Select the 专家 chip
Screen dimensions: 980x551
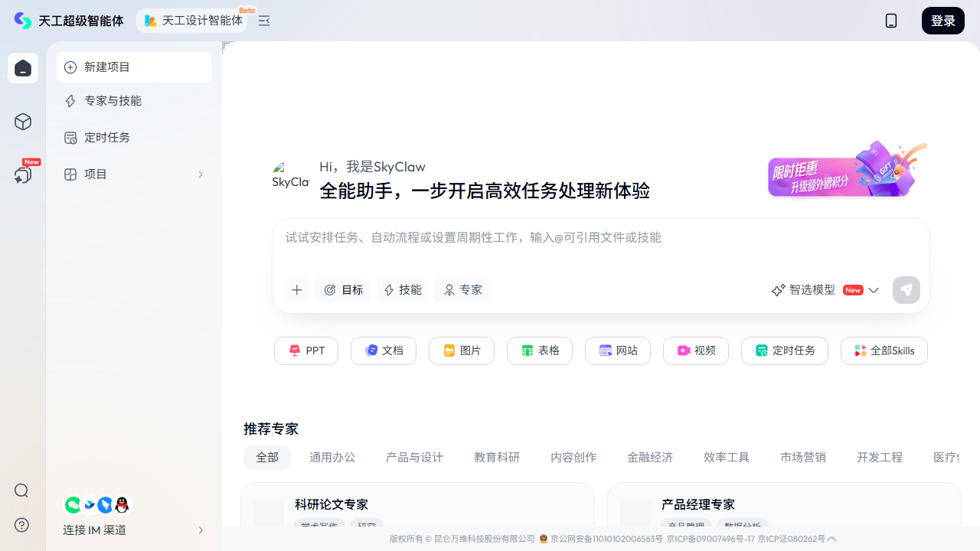pos(462,290)
